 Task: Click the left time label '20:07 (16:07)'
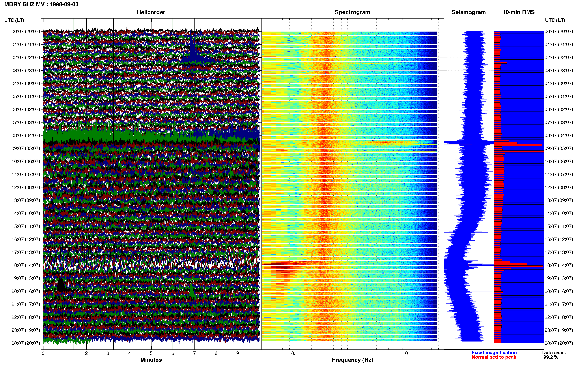coord(26,291)
